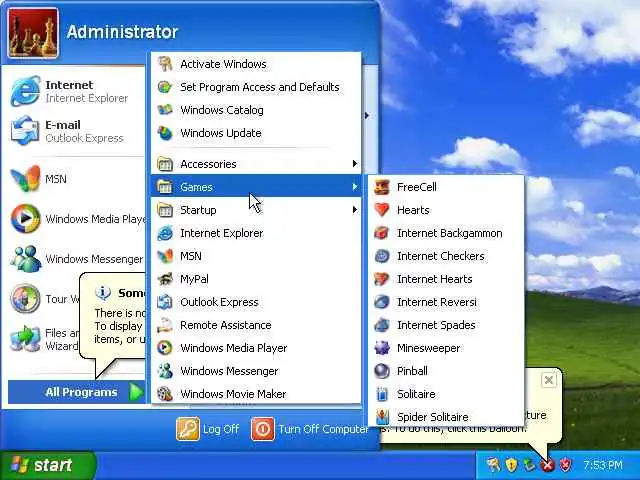Select the highlighted Games folder entry
Screen dimensions: 640x480
pos(256,187)
